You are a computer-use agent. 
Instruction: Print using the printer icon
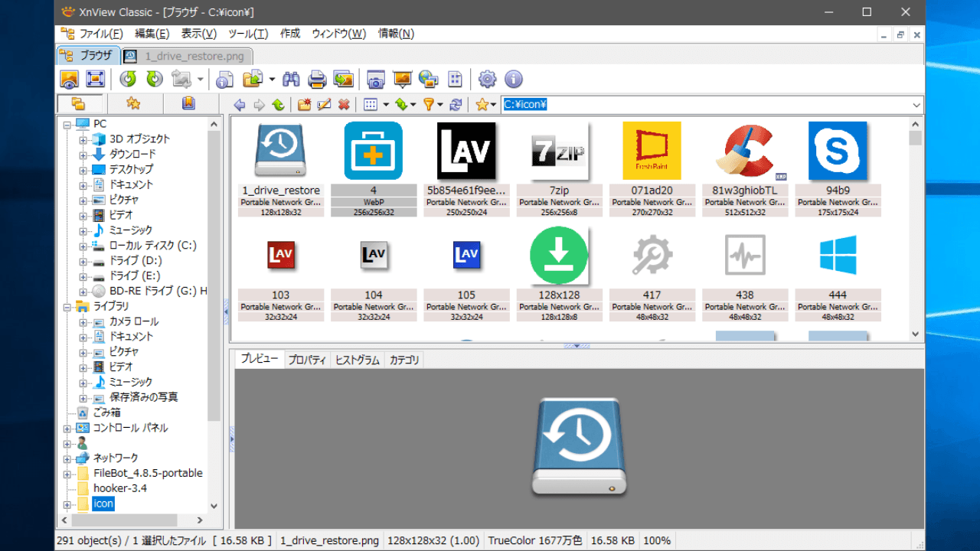(x=317, y=79)
